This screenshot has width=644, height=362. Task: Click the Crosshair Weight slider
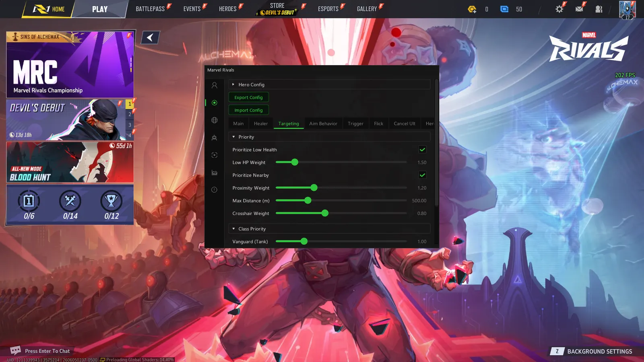click(x=341, y=213)
